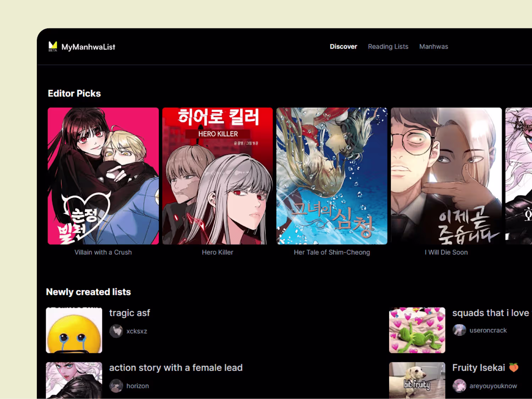The width and height of the screenshot is (532, 399).
Task: Open Villain with a Crush cover
Action: tap(103, 176)
